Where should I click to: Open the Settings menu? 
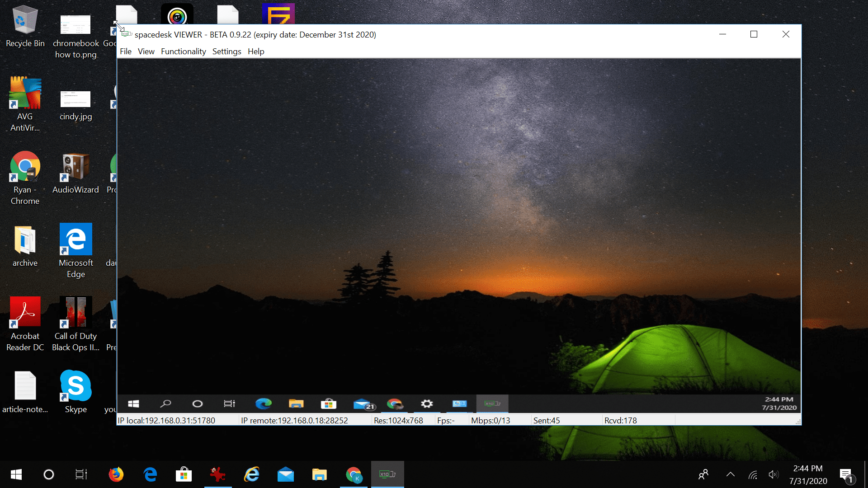pyautogui.click(x=226, y=51)
